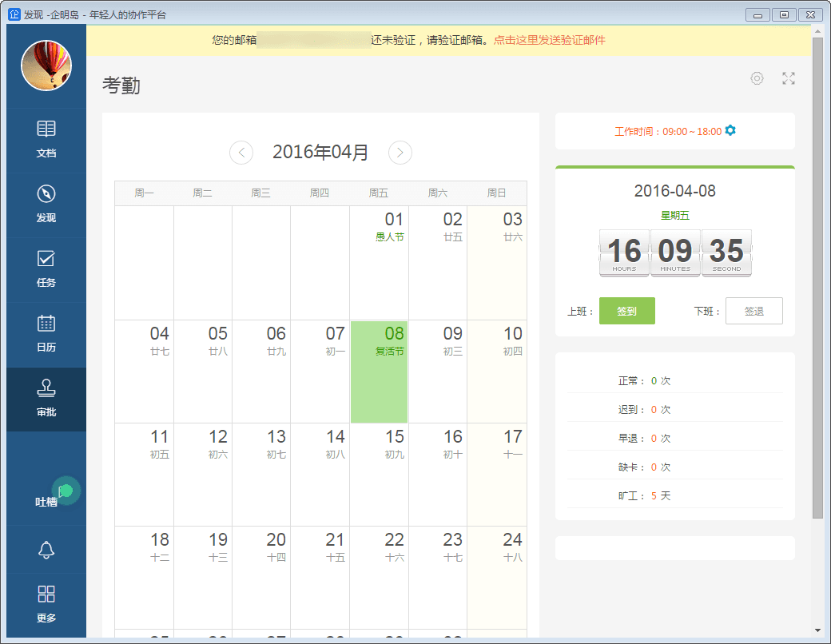Expand attendance view to fullscreen

(x=789, y=78)
